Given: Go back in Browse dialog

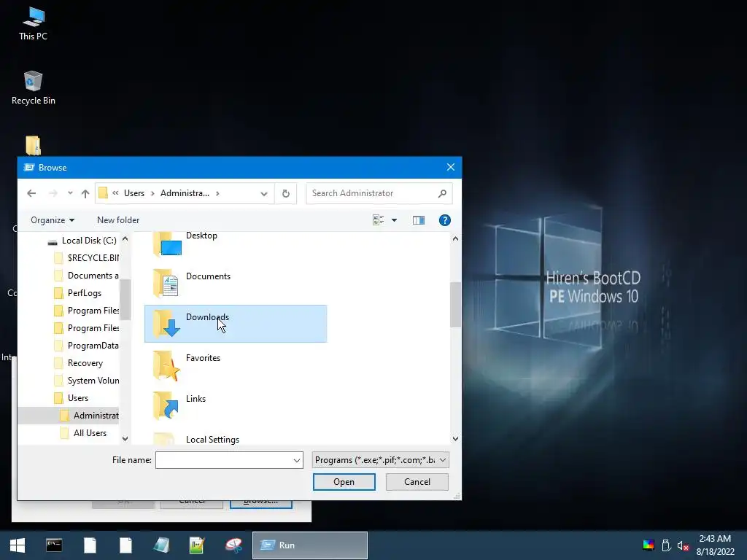Looking at the screenshot, I should click(x=31, y=193).
